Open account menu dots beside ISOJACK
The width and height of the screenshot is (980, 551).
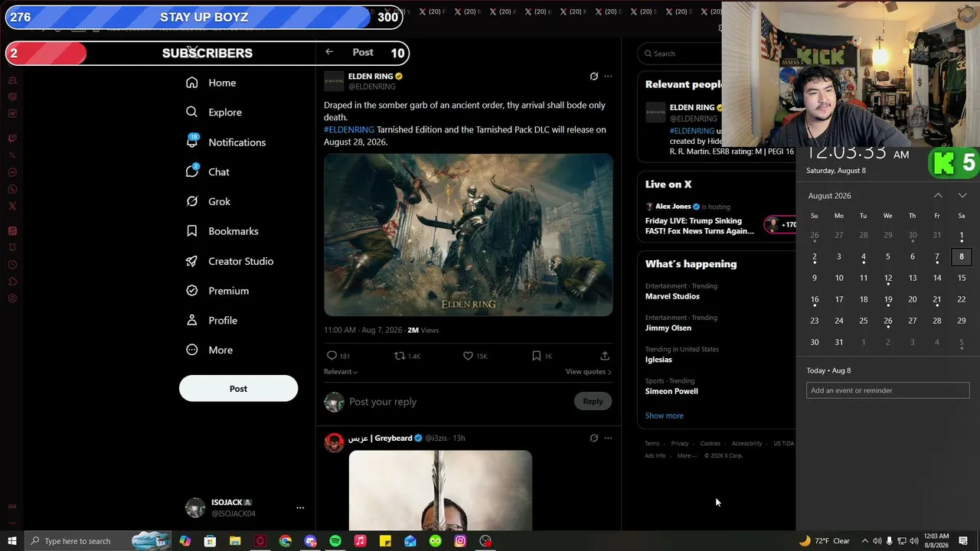click(300, 507)
